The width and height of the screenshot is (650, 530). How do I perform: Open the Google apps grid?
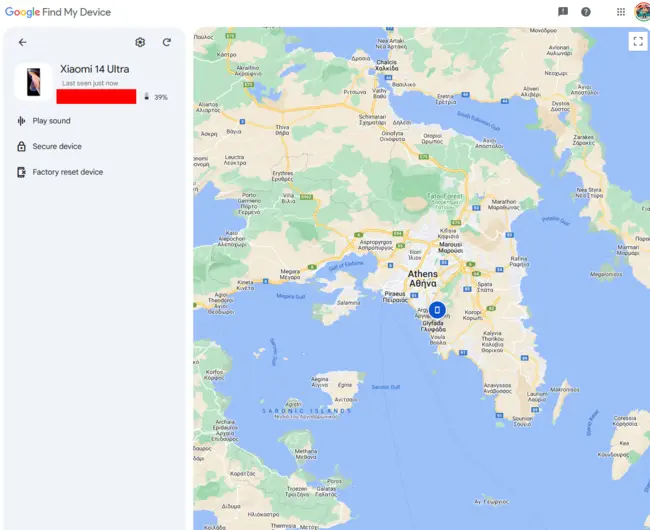[621, 12]
